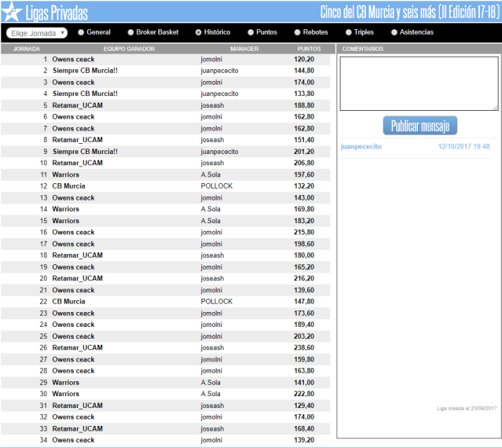Switch to the Rebotes radio option
Image resolution: width=502 pixels, height=448 pixels.
297,32
